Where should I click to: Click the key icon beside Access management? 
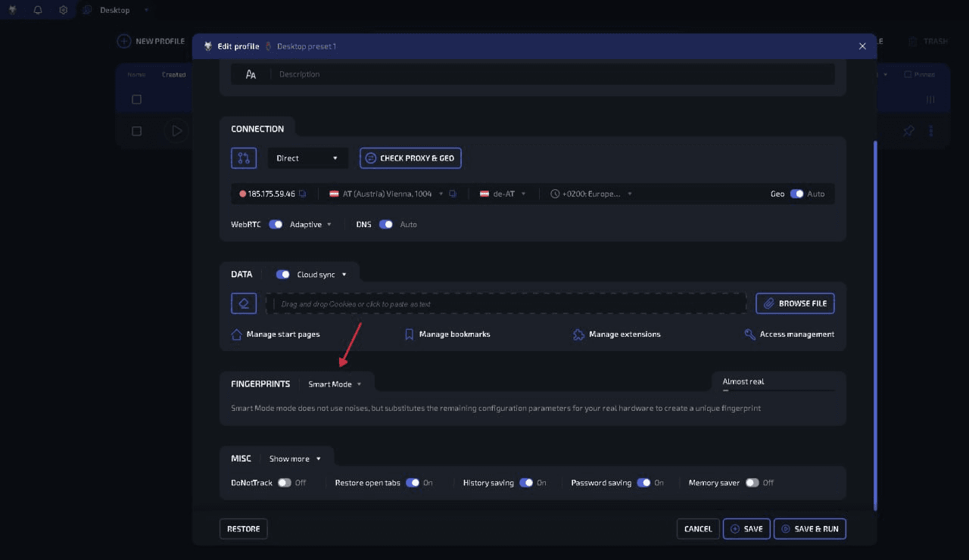(x=750, y=334)
